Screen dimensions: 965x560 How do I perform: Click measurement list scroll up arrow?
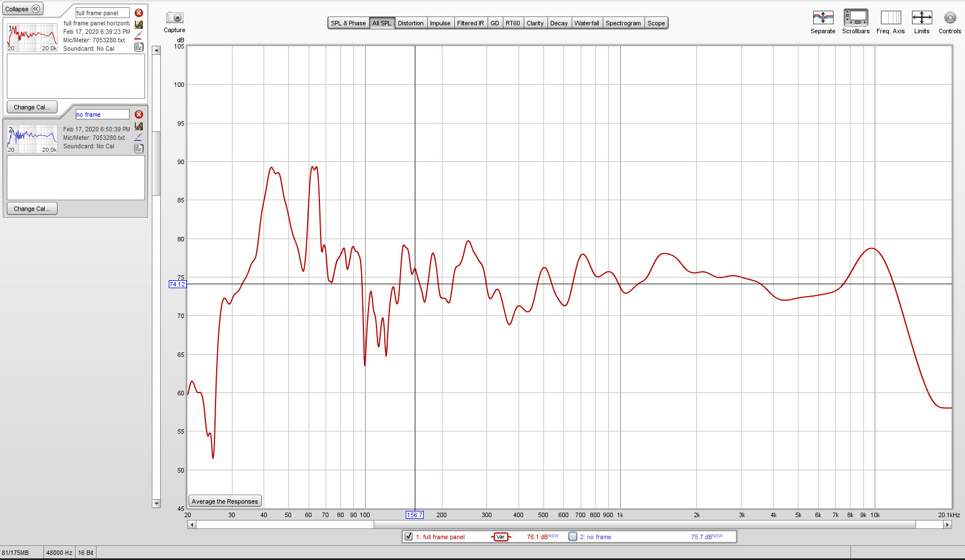point(156,50)
